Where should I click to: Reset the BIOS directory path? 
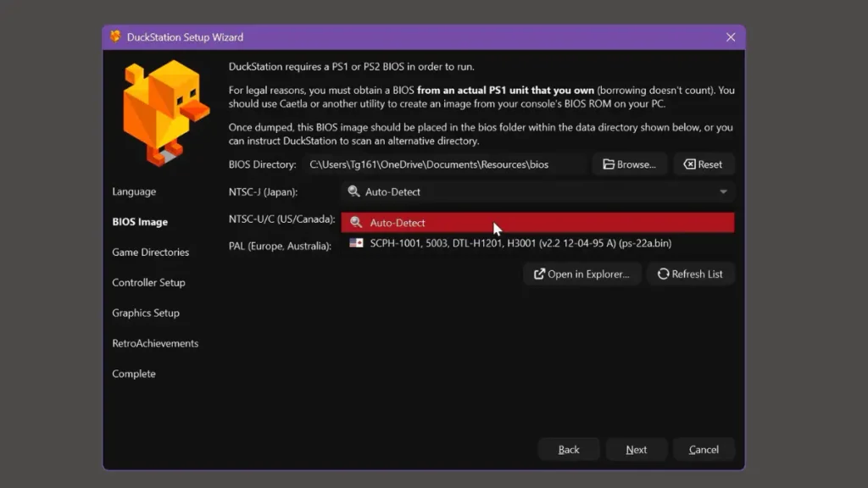click(704, 164)
